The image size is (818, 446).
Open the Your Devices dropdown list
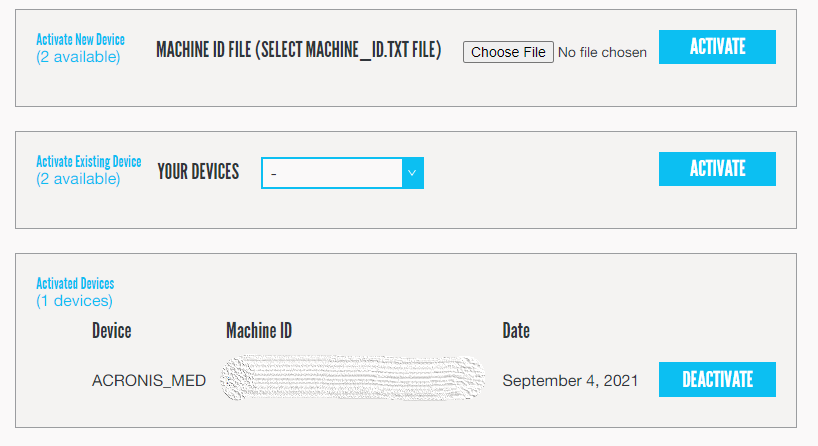coord(331,173)
